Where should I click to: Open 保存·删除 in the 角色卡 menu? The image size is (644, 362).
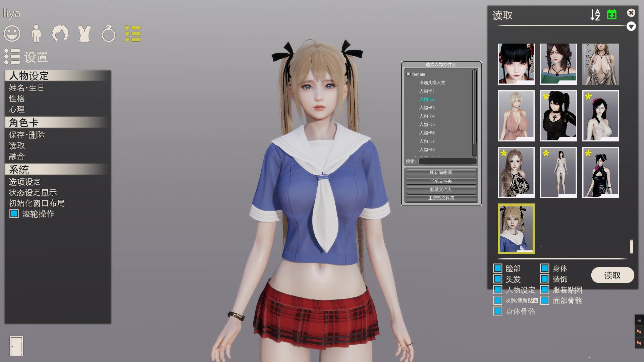27,135
